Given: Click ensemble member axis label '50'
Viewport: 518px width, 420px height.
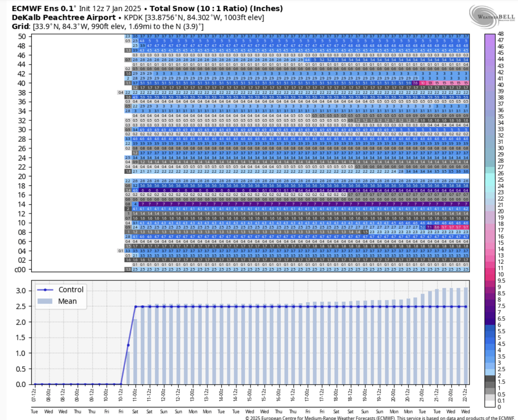Looking at the screenshot, I should click(22, 37).
